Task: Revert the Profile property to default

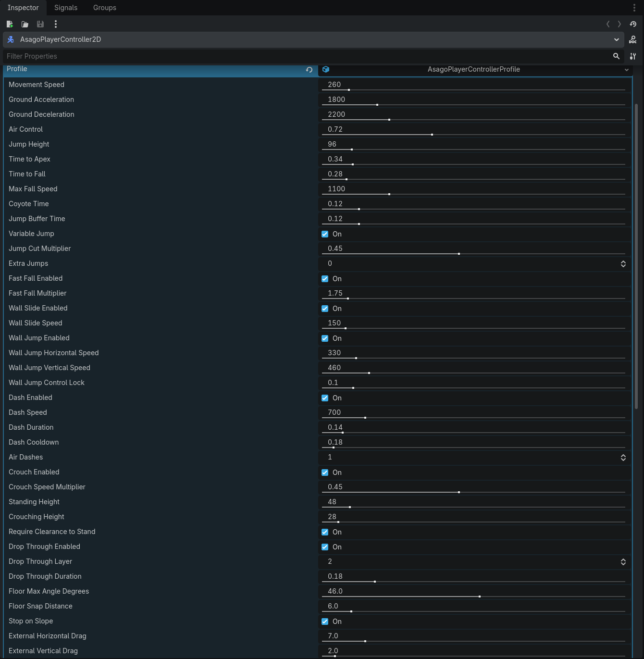Action: coord(309,70)
